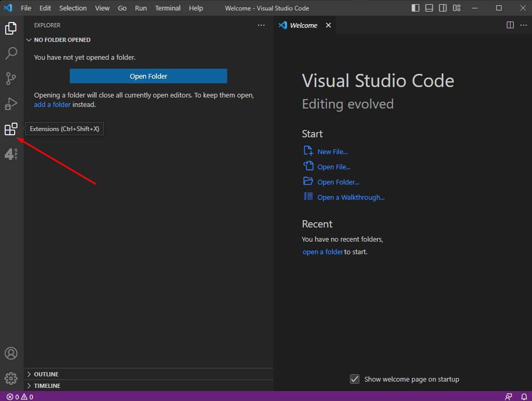
Task: Open the Selection menu
Action: (73, 8)
